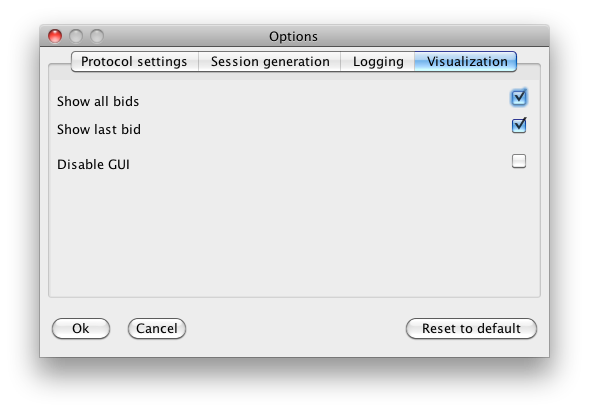The height and width of the screenshot is (412, 589).
Task: Open the Session generation tab
Action: 270,62
